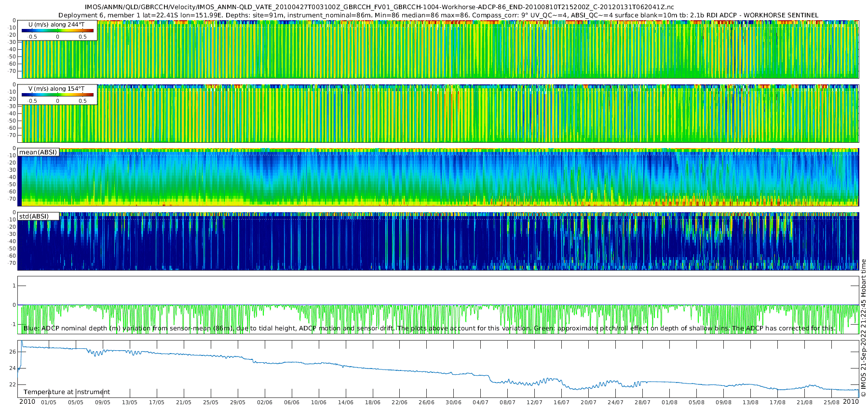Click the 'std(ABSI)' panel label
868x410 pixels.
click(34, 216)
